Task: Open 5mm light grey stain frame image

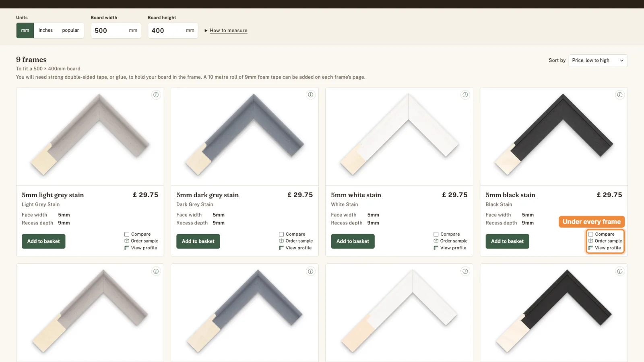Action: [90, 137]
